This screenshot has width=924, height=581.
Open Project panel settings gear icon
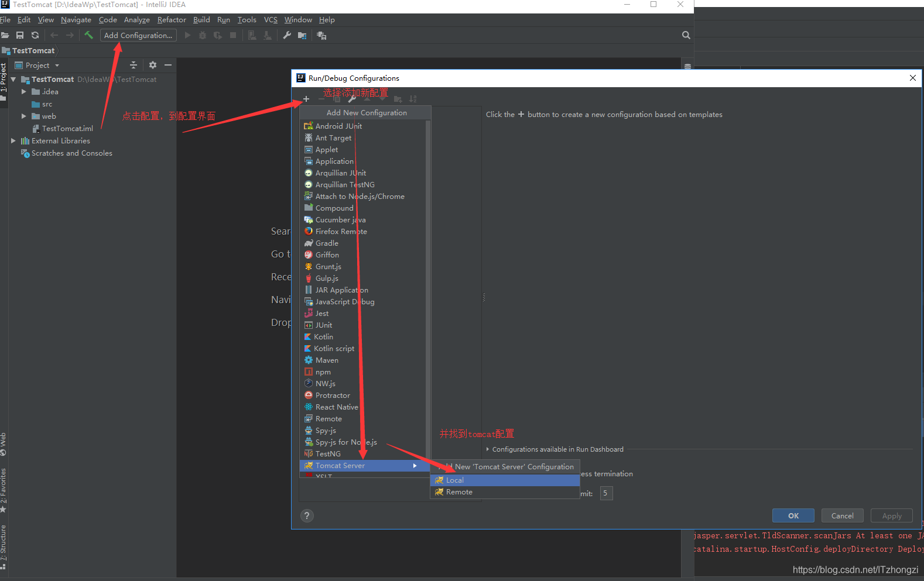[x=153, y=65]
